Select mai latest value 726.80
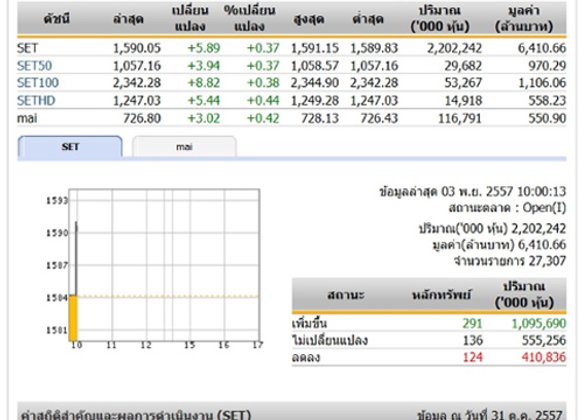The width and height of the screenshot is (583, 420). tap(142, 118)
